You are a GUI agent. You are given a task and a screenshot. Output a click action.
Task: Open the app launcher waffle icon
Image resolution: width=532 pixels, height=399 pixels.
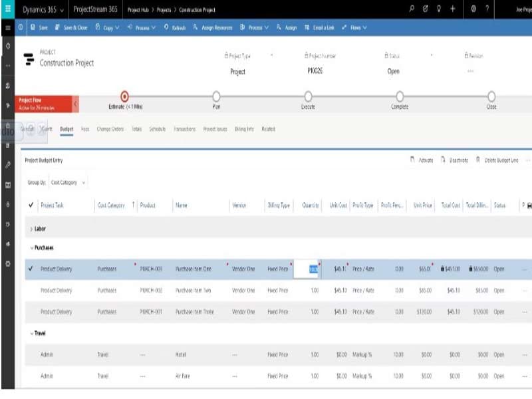(7, 9)
